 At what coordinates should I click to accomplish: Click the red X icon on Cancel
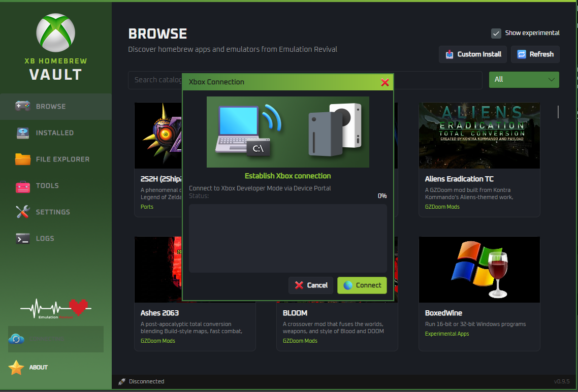299,285
